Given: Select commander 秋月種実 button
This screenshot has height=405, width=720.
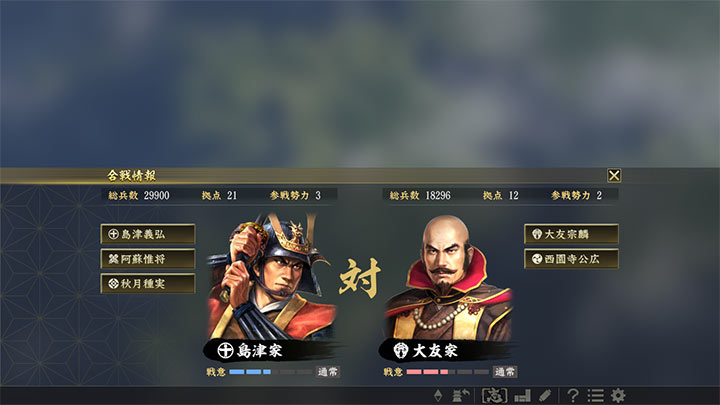Looking at the screenshot, I should (148, 284).
